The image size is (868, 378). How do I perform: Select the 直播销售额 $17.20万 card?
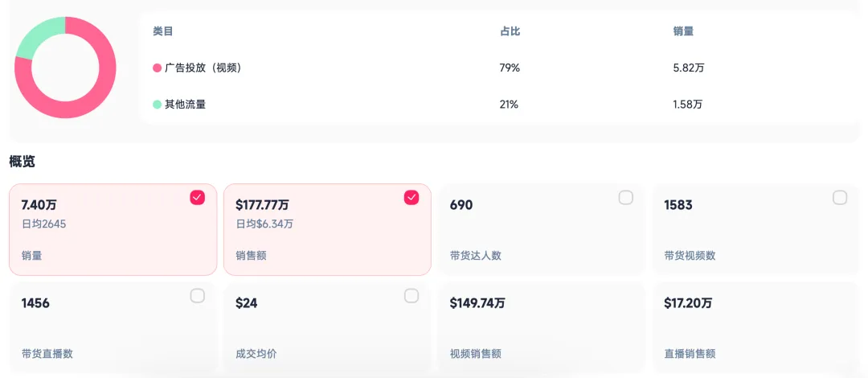point(755,328)
